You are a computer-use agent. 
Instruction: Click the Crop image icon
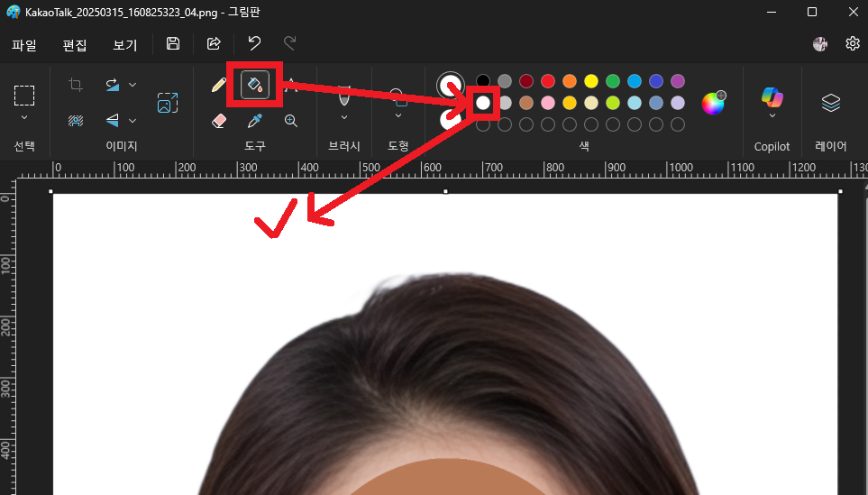(76, 85)
